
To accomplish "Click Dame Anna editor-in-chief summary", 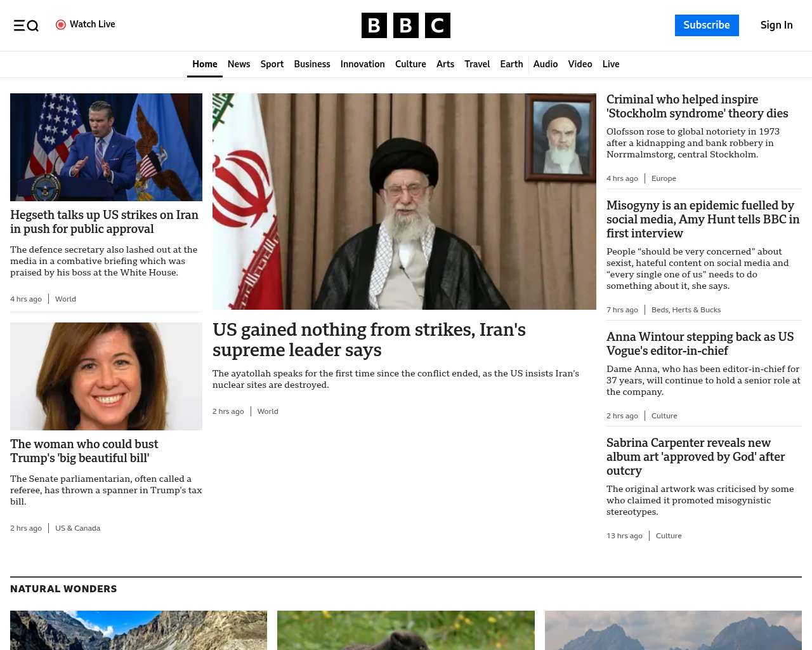I will 704,380.
